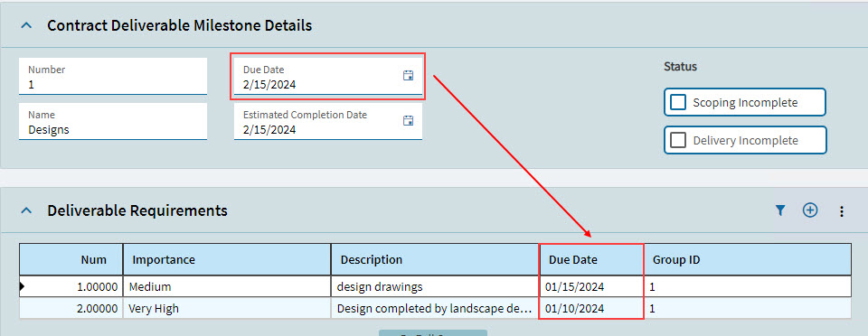Check the Delivery Incomplete checkbox

click(x=678, y=140)
